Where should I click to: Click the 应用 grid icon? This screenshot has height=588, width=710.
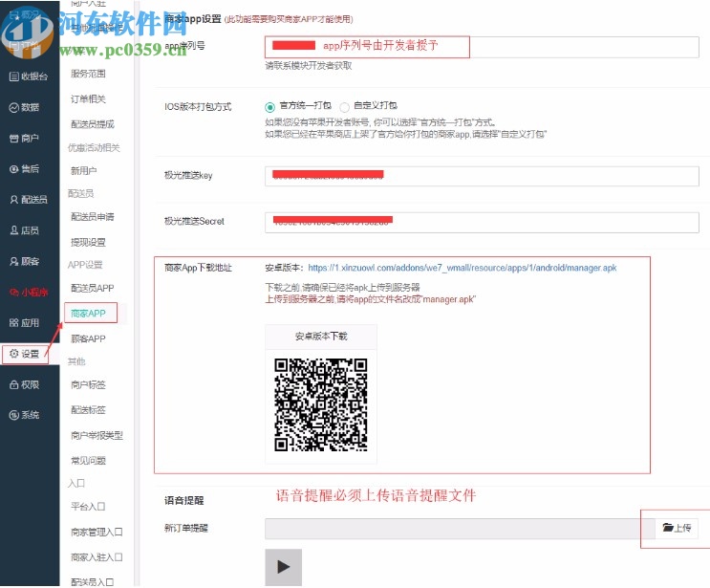tap(14, 323)
